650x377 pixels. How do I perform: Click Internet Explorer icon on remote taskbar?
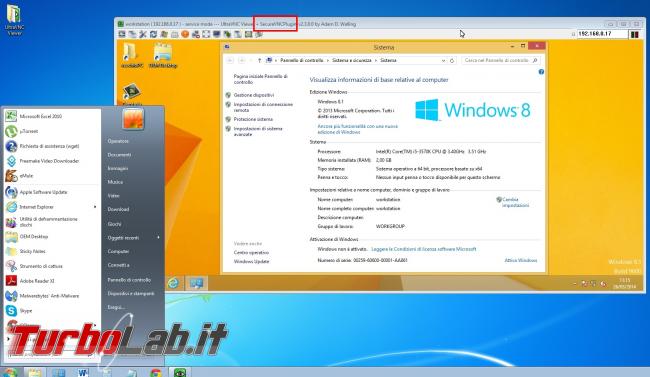point(173,283)
